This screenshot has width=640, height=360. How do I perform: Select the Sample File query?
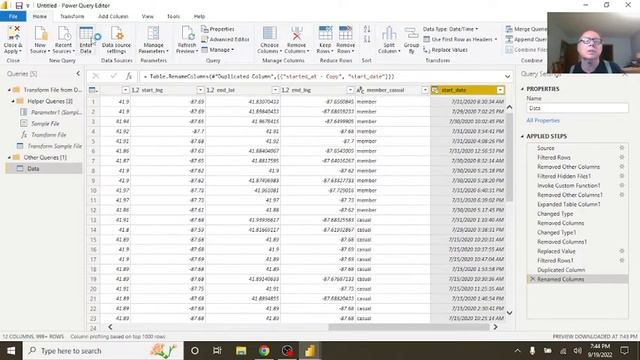pyautogui.click(x=45, y=123)
